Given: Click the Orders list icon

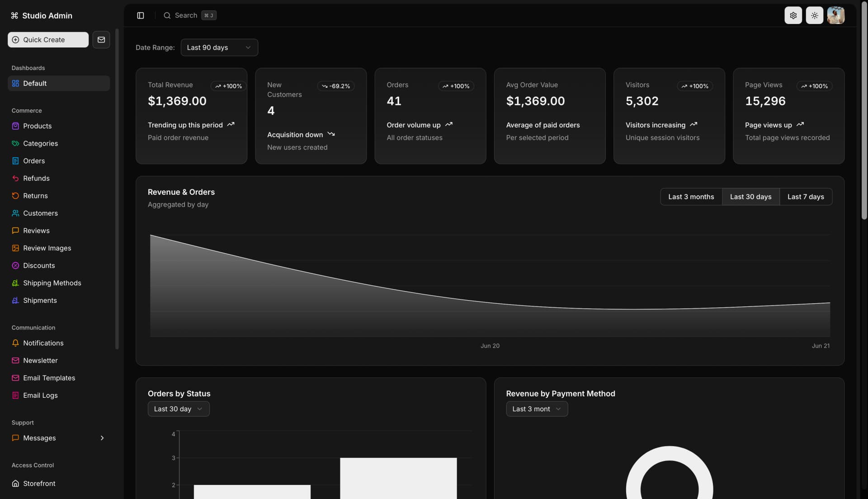Looking at the screenshot, I should pyautogui.click(x=15, y=161).
